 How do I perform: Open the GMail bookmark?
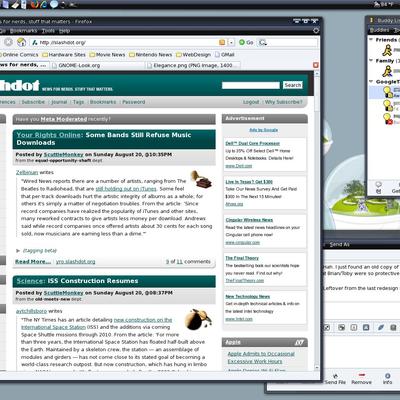pos(225,54)
